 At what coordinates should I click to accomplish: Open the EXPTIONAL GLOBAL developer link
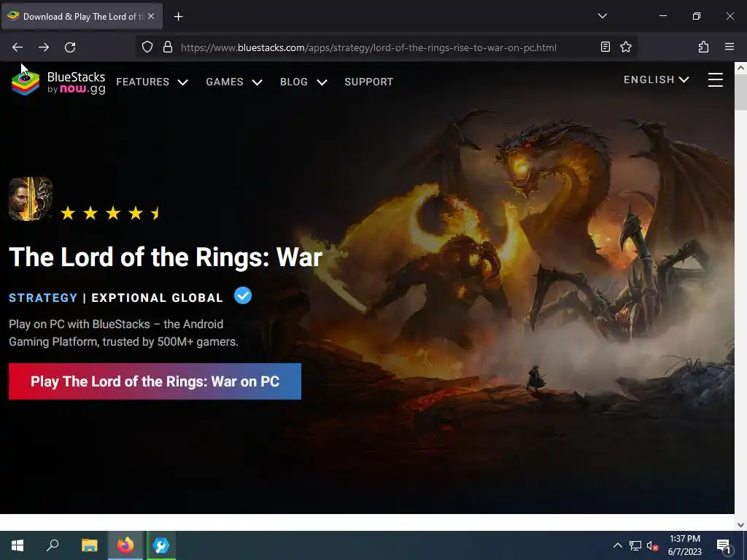tap(158, 297)
